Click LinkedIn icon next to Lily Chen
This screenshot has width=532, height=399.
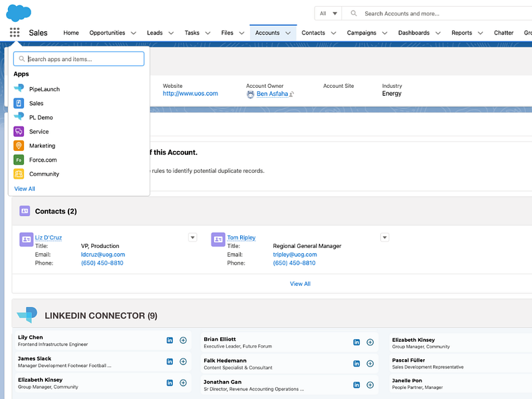pyautogui.click(x=170, y=340)
